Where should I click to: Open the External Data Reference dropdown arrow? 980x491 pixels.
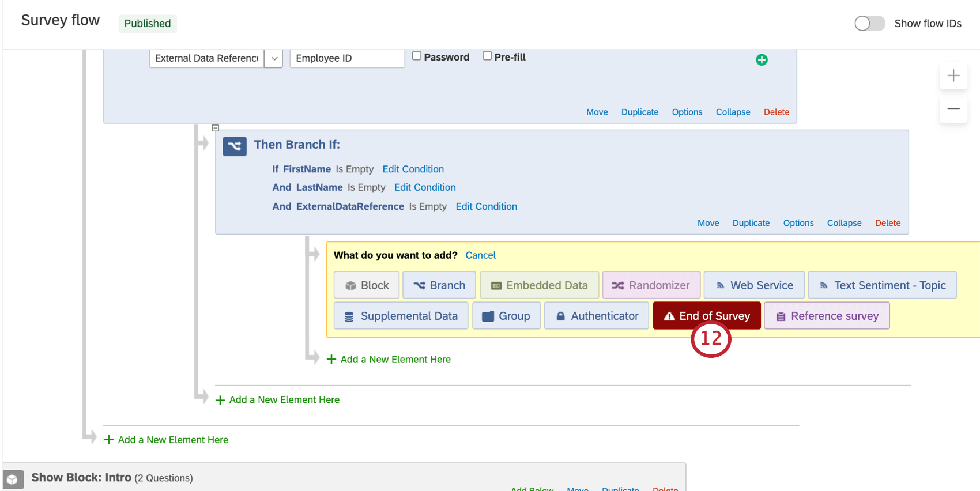[274, 58]
